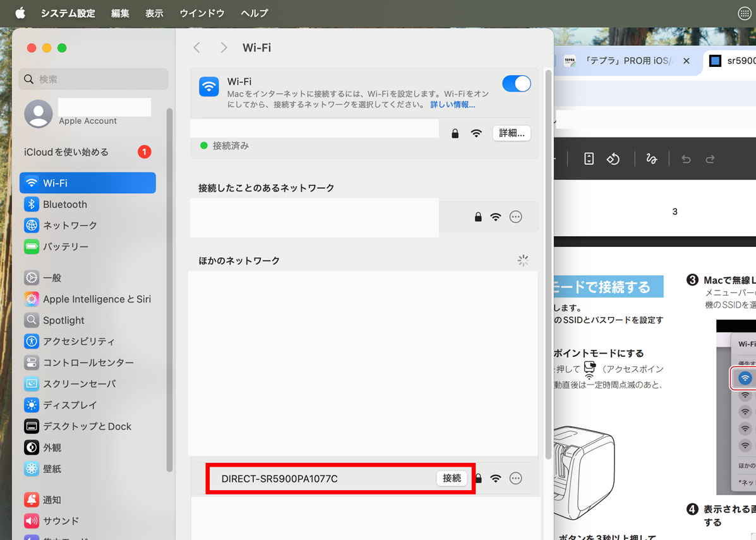Click the fit page icon in PDF viewer
Image resolution: width=756 pixels, height=540 pixels.
pos(589,159)
